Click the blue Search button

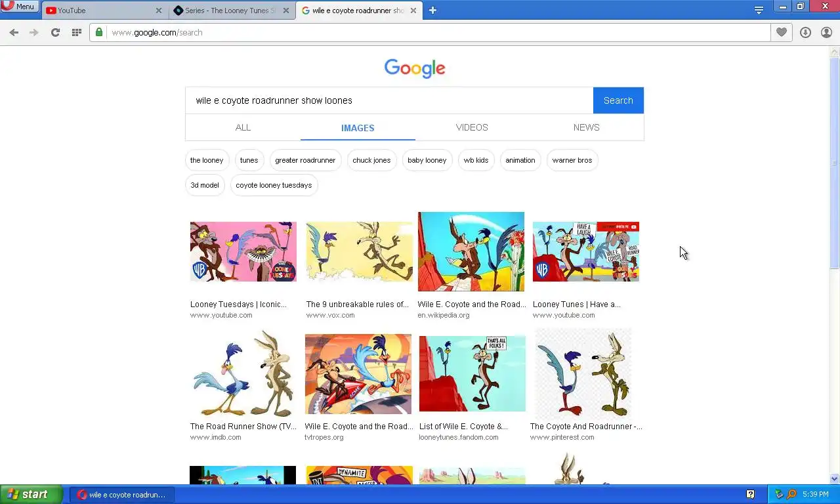coord(618,100)
